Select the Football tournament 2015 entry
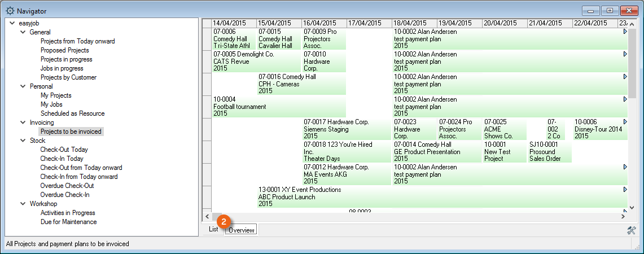Screen dimensions: 644x254 click(x=239, y=106)
